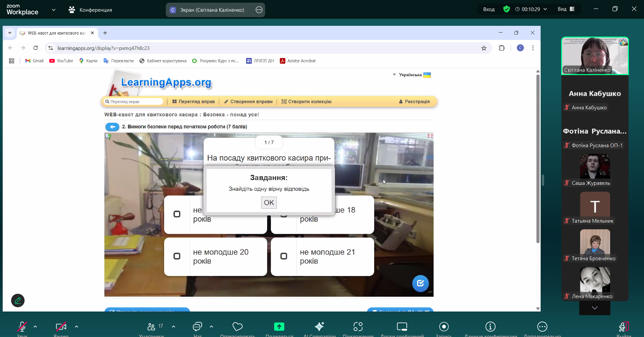The height and width of the screenshot is (337, 644).
Task: Select Світлана Каліненко video thumbnail
Action: 595,56
